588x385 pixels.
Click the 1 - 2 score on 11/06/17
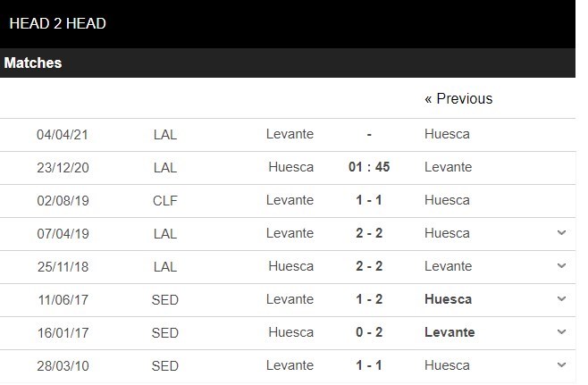(x=369, y=299)
